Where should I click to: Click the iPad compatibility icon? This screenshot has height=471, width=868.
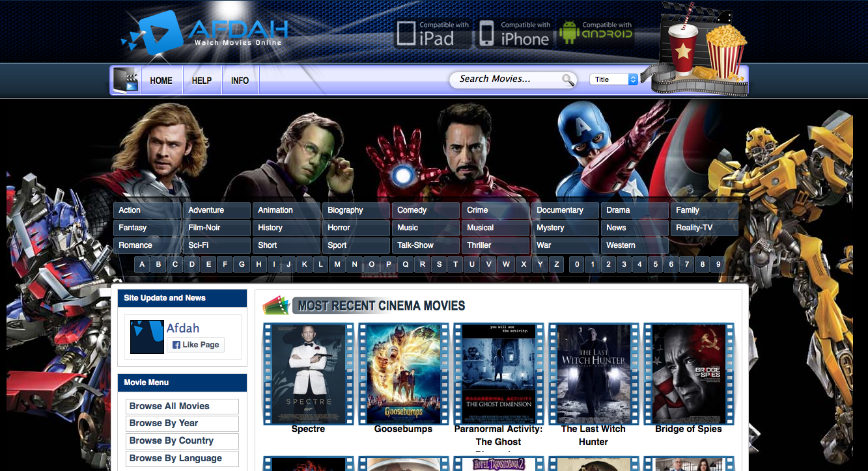click(434, 34)
